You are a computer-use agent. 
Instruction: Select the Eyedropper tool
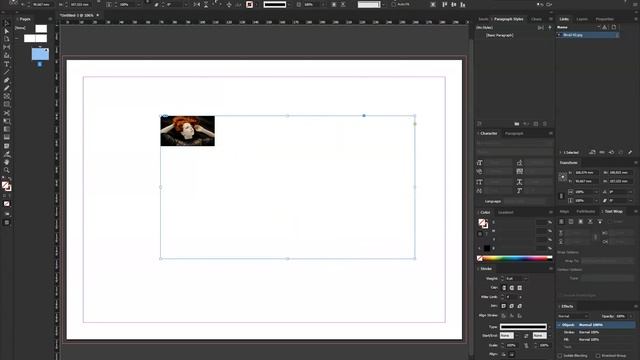point(7,154)
